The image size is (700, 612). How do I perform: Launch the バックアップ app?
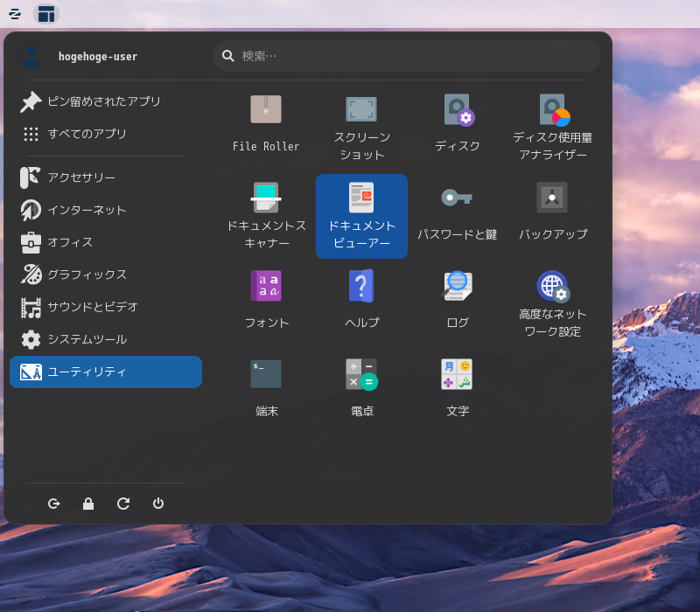click(553, 216)
